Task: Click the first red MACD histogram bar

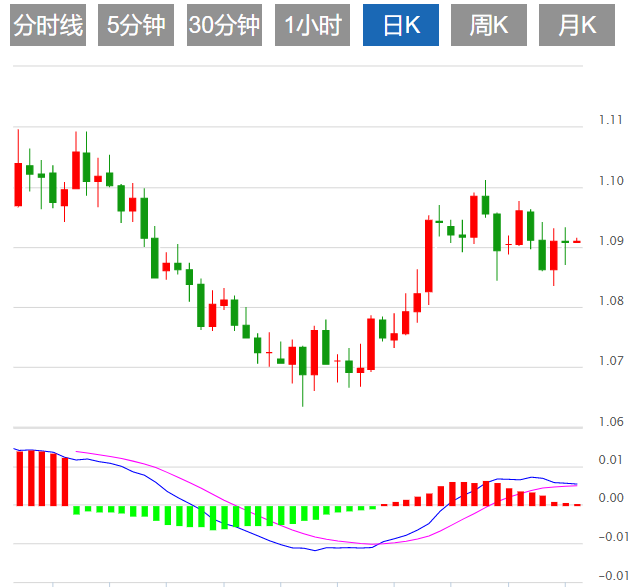Action: 19,478
